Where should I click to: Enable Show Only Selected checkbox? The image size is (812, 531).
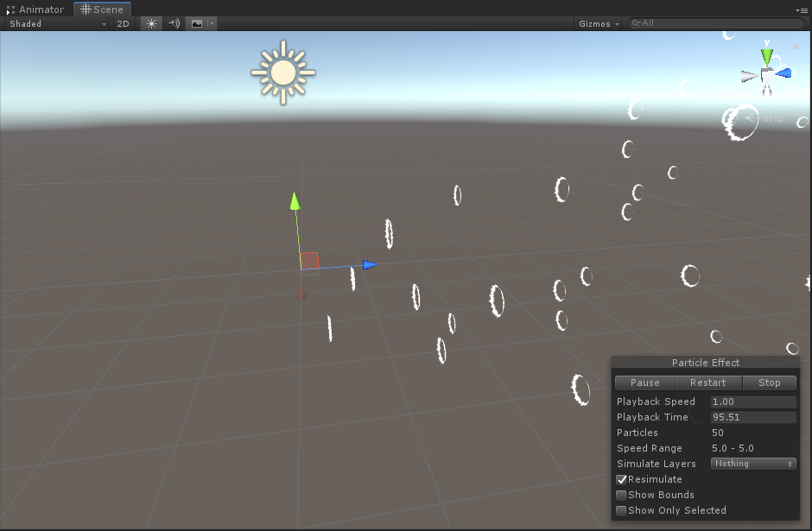pyautogui.click(x=621, y=511)
